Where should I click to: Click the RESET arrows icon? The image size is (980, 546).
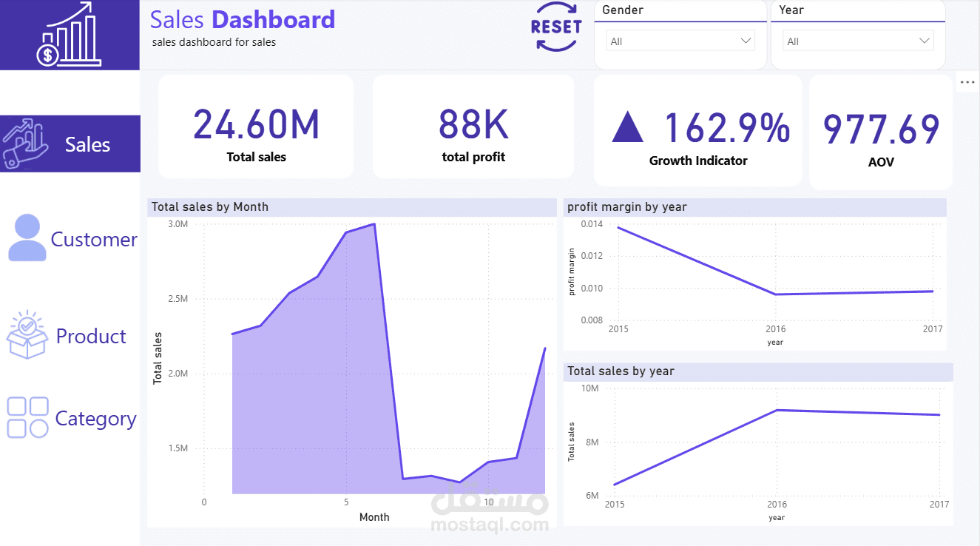click(556, 27)
